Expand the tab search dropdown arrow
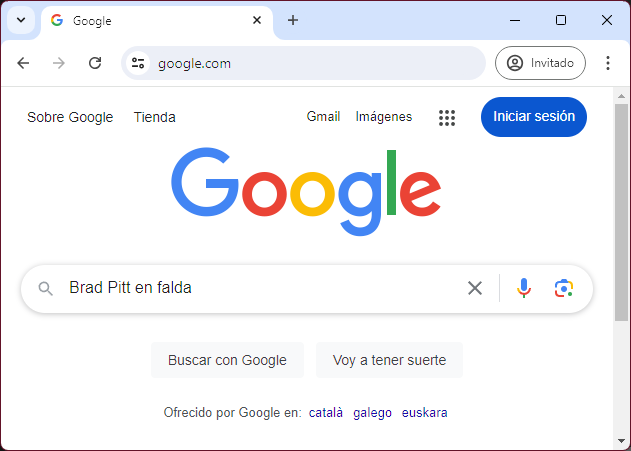Screen dimensions: 631x451 tap(20, 20)
